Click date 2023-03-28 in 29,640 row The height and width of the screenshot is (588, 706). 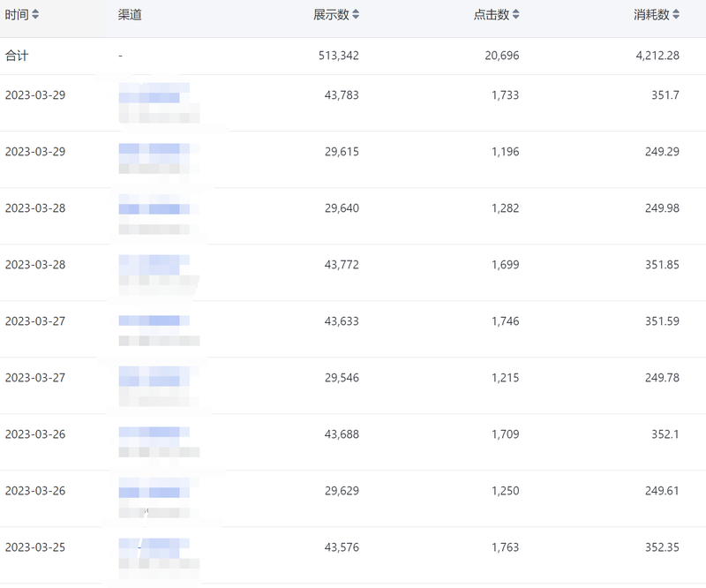(x=35, y=208)
